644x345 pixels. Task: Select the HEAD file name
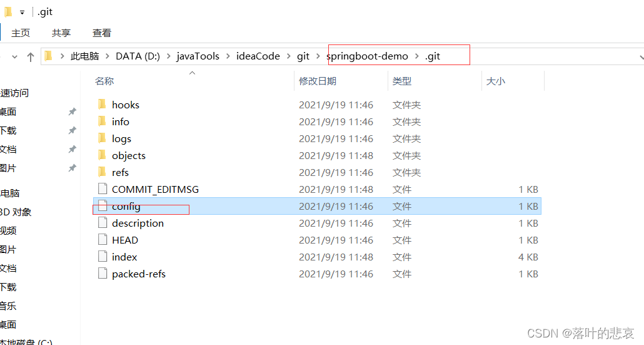click(125, 240)
